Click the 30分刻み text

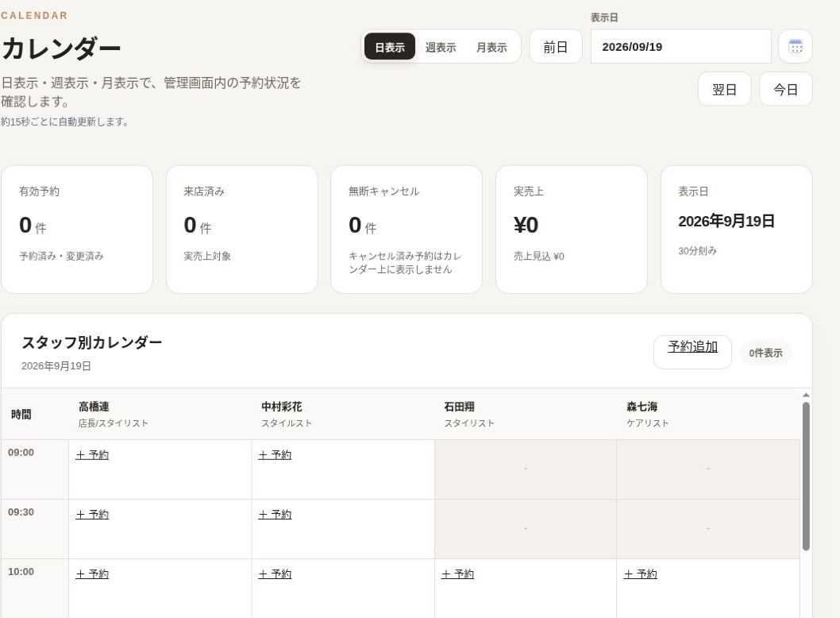(x=697, y=251)
